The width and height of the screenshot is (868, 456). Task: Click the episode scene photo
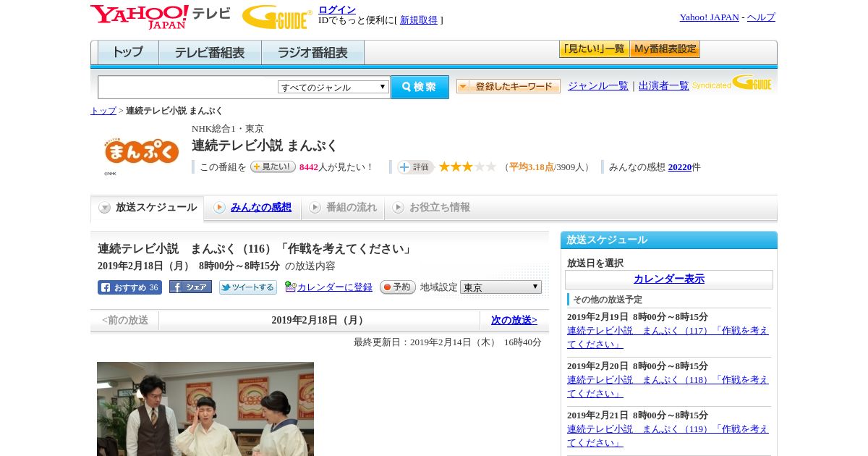pos(205,409)
